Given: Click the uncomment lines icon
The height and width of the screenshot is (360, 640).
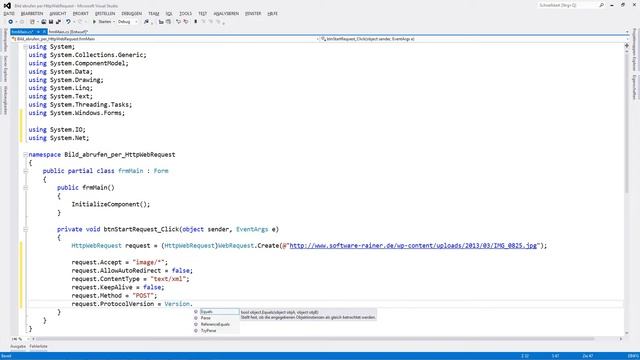Looking at the screenshot, I should (x=186, y=22).
